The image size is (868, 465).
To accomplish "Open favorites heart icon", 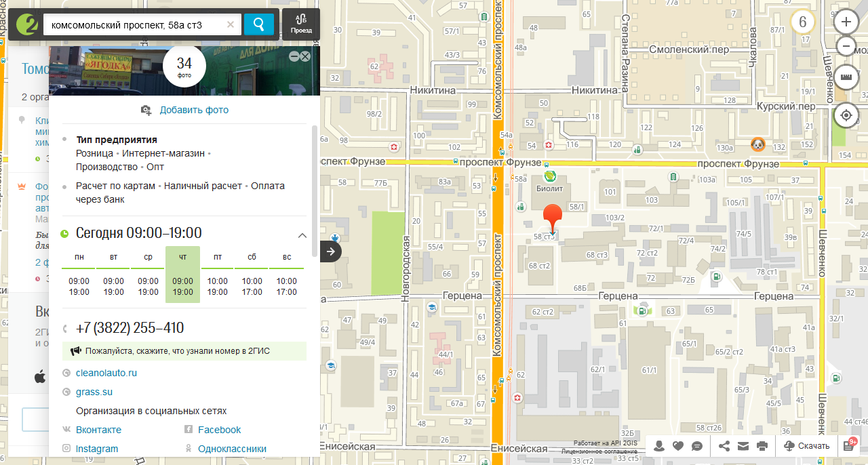I will pos(677,446).
